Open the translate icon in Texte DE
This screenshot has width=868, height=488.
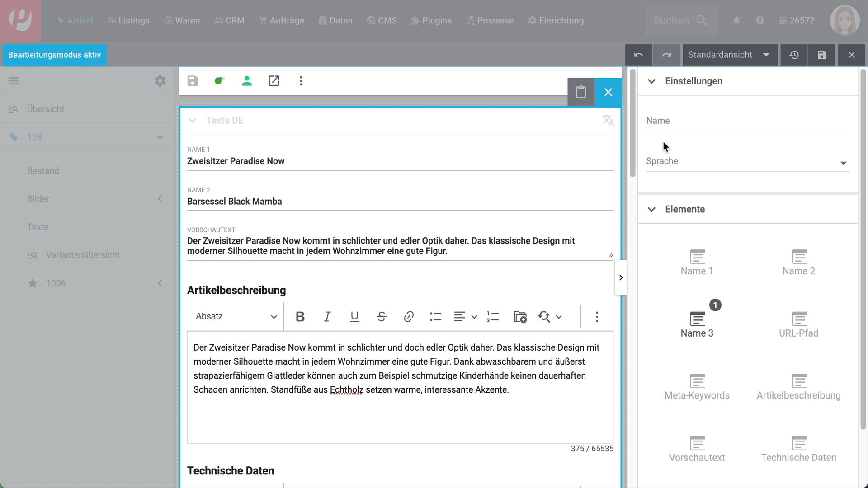coord(608,120)
